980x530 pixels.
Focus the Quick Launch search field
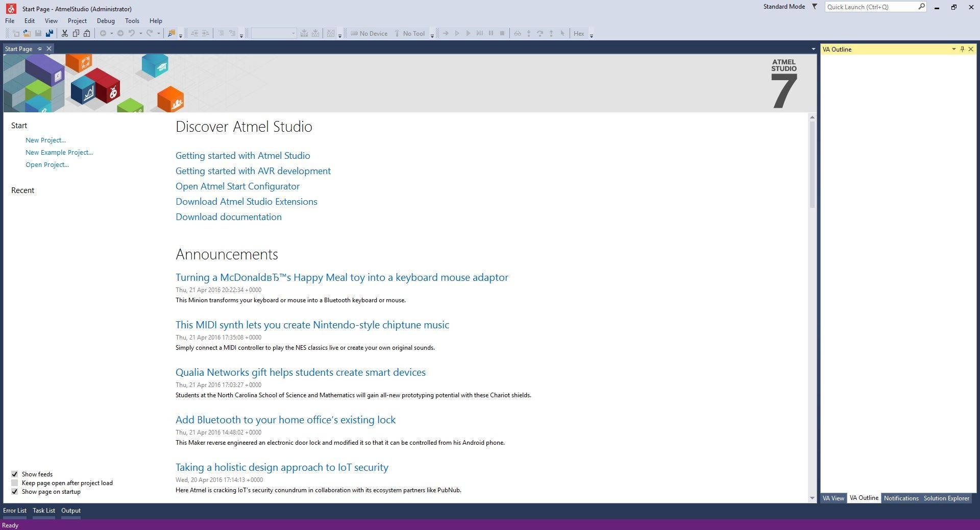(x=871, y=7)
